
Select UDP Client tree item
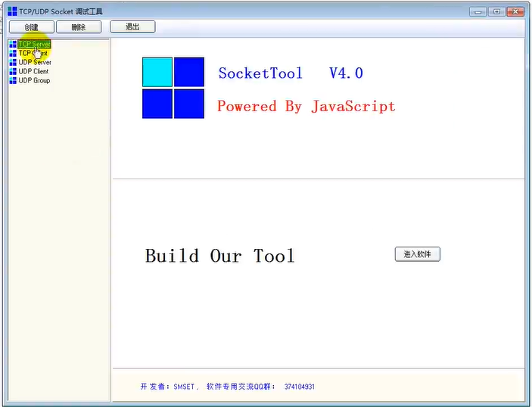coord(33,72)
